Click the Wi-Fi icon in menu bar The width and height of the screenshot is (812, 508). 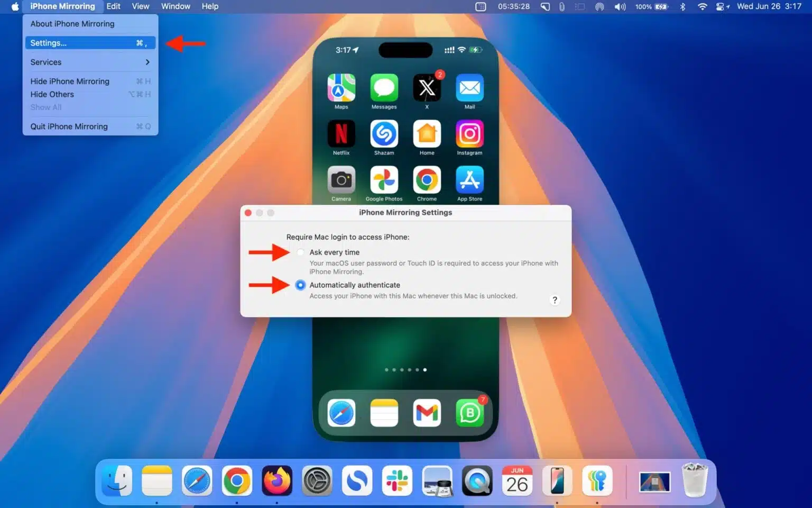coord(702,6)
